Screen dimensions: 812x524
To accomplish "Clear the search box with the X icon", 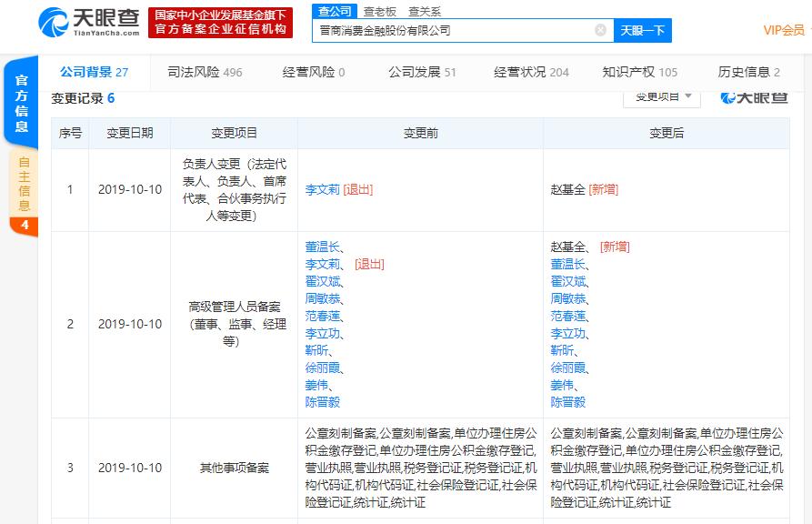I will coord(600,30).
